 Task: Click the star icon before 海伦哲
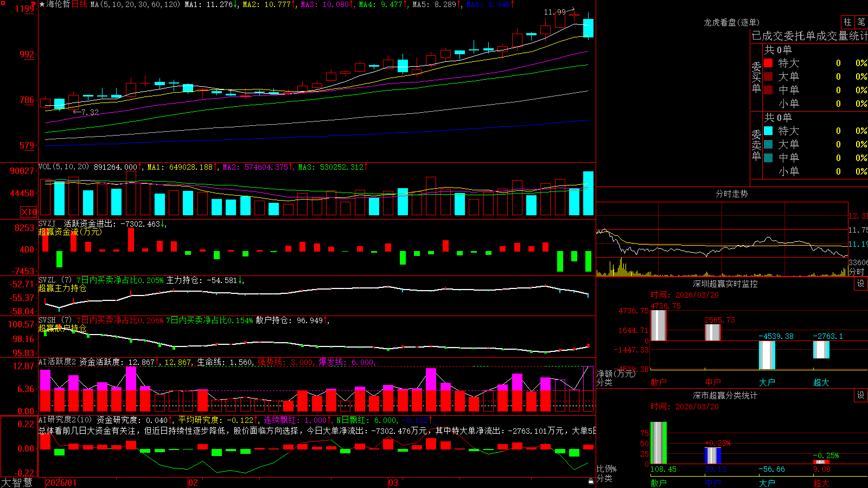42,4
